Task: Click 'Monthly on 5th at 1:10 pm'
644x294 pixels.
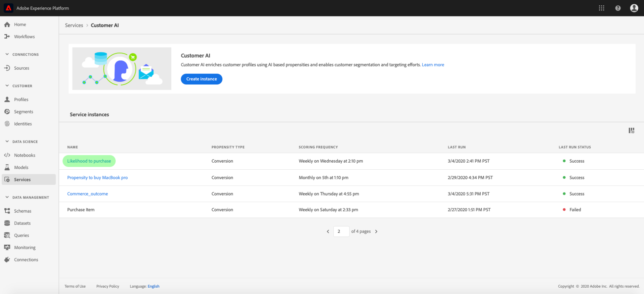Action: (324, 178)
